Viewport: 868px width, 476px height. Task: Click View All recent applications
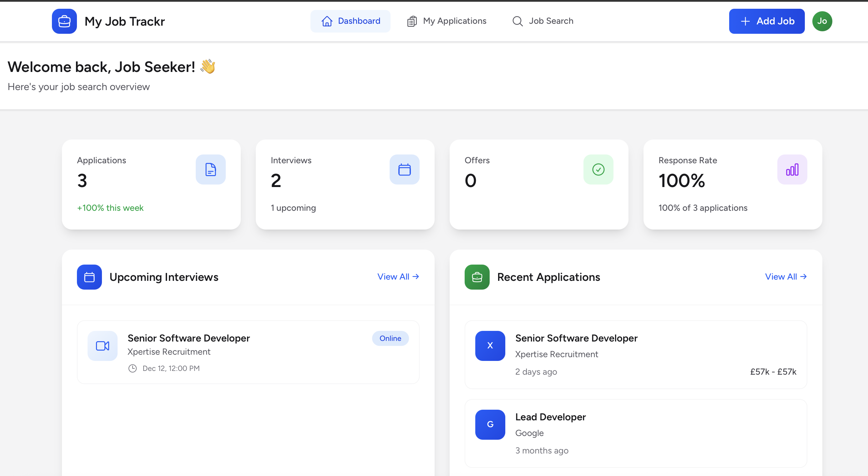(786, 276)
